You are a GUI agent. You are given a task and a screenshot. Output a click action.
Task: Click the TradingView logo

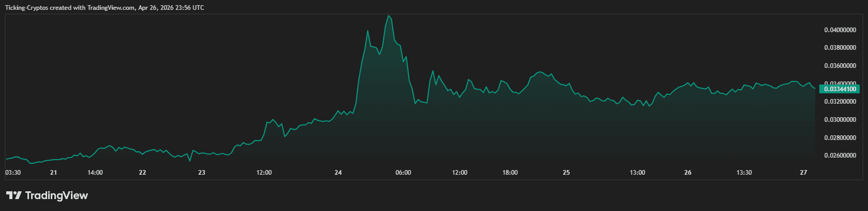(x=47, y=195)
